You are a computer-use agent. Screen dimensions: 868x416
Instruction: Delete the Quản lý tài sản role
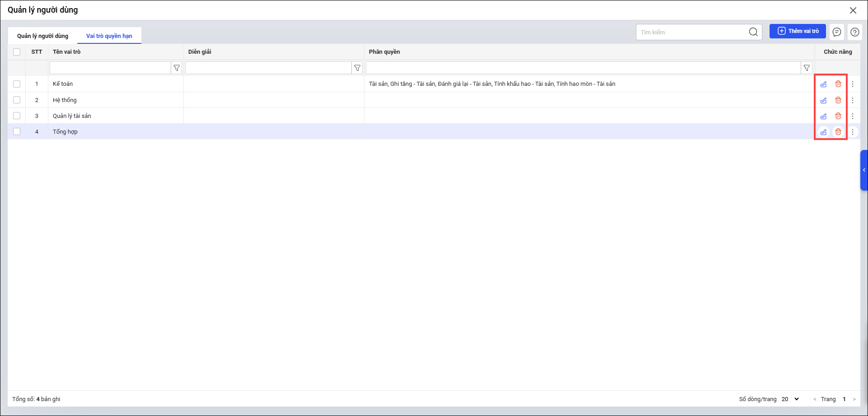pyautogui.click(x=838, y=116)
